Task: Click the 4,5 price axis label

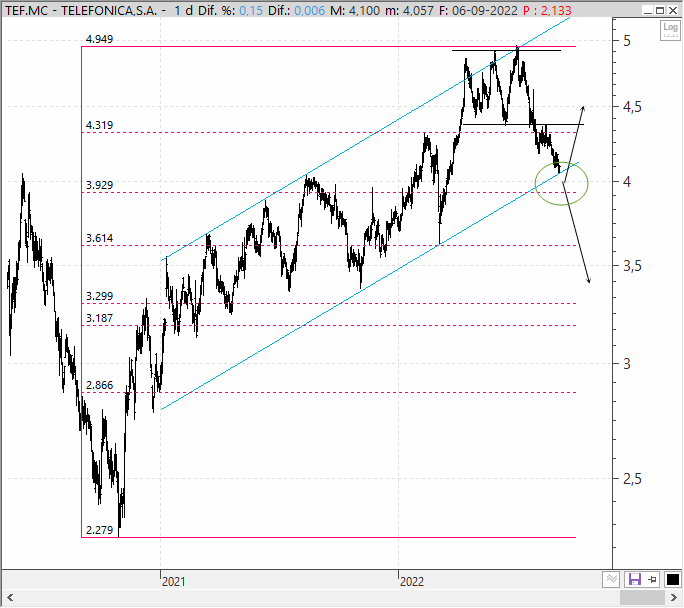Action: tap(632, 107)
